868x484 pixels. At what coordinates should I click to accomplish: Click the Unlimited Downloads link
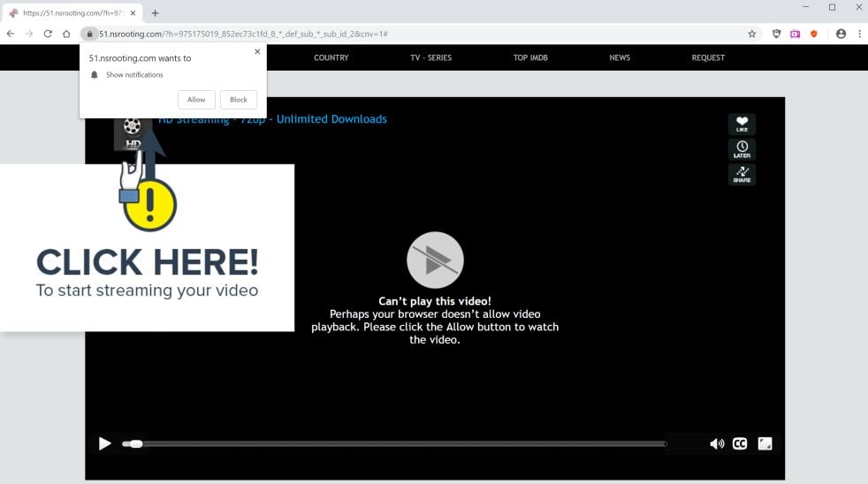(331, 119)
